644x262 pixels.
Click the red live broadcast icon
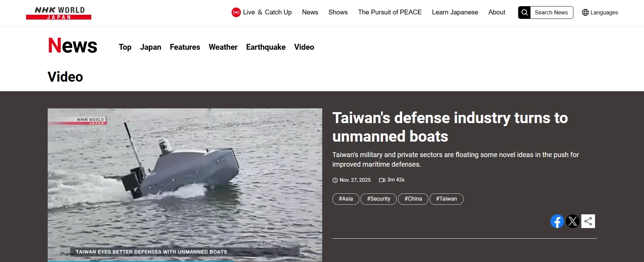coord(236,12)
